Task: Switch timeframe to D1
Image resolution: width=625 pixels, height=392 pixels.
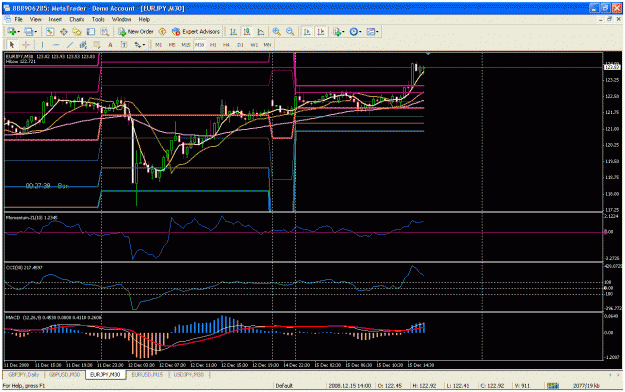Action: click(x=240, y=45)
